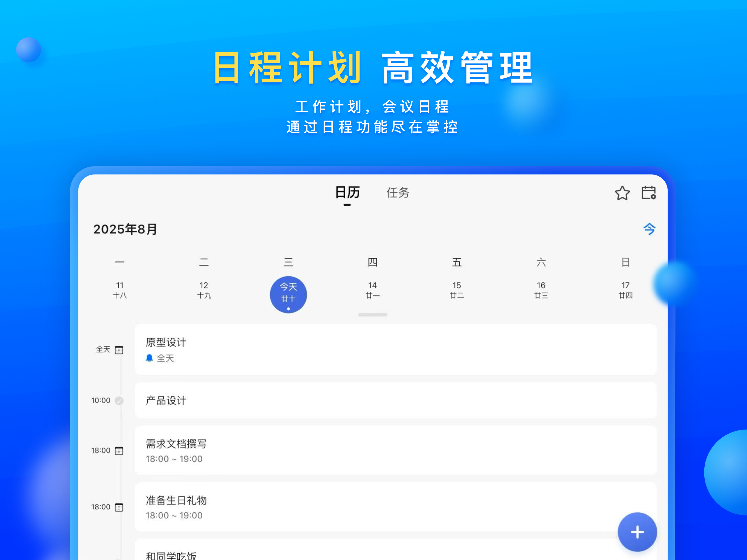Select date 17 廿四

[625, 290]
